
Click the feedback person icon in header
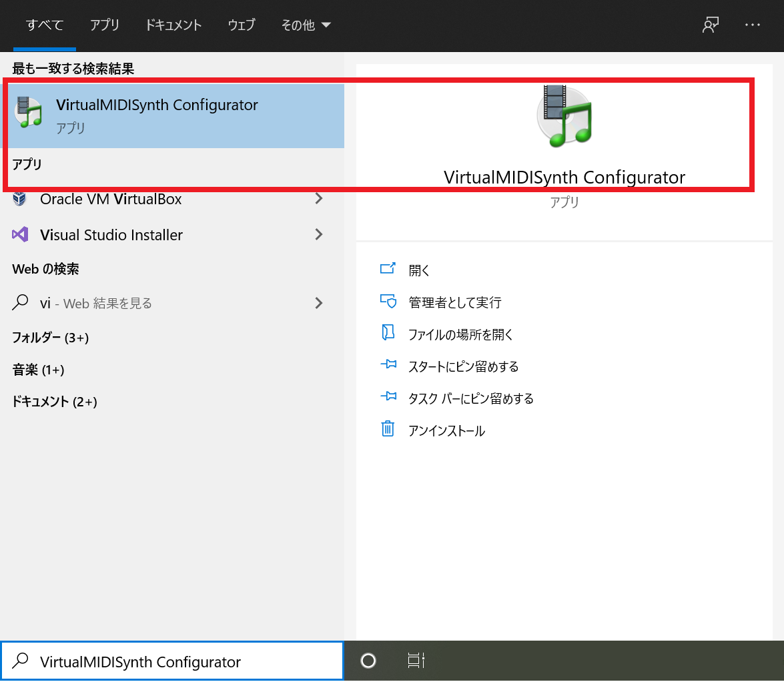[x=710, y=25]
